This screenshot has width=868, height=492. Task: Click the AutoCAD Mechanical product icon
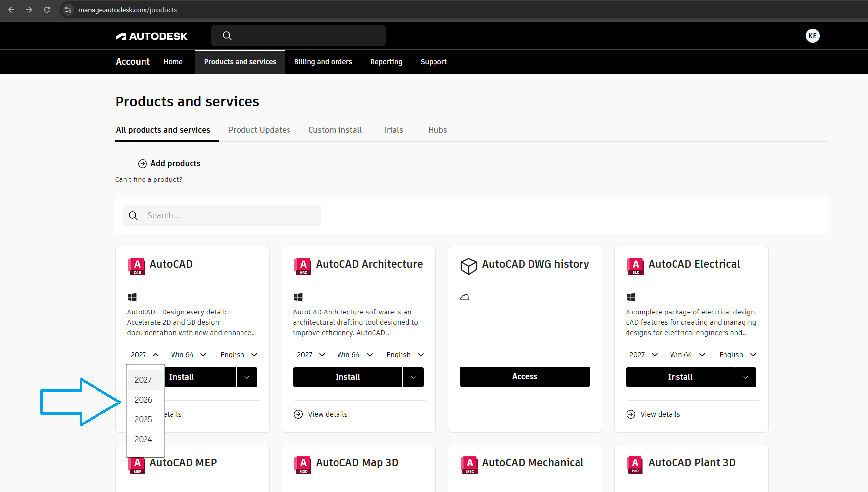(x=469, y=465)
